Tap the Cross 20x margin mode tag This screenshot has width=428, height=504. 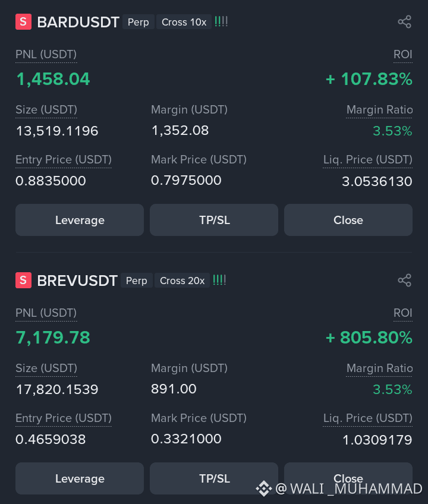[182, 281]
